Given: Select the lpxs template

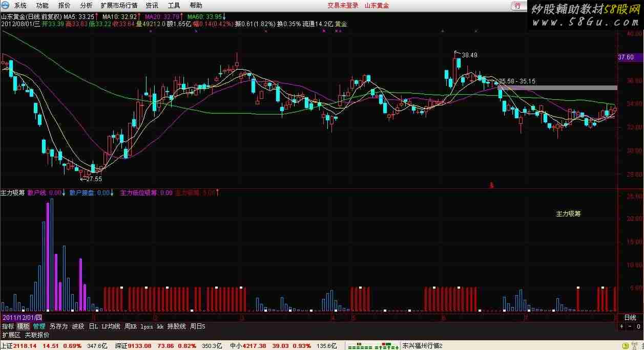Looking at the screenshot, I should [x=147, y=326].
